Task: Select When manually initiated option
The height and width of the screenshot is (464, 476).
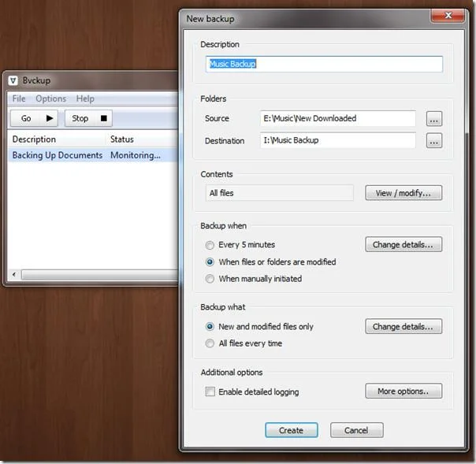Action: 210,279
